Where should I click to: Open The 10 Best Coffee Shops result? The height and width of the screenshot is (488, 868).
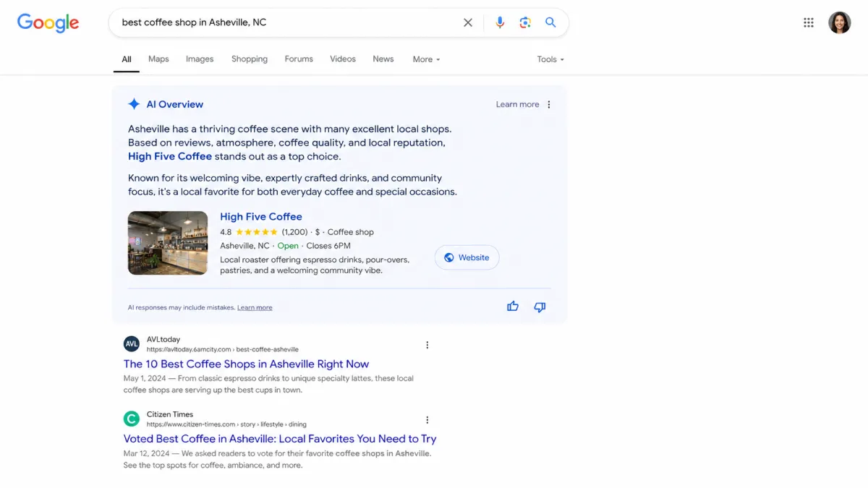point(246,364)
